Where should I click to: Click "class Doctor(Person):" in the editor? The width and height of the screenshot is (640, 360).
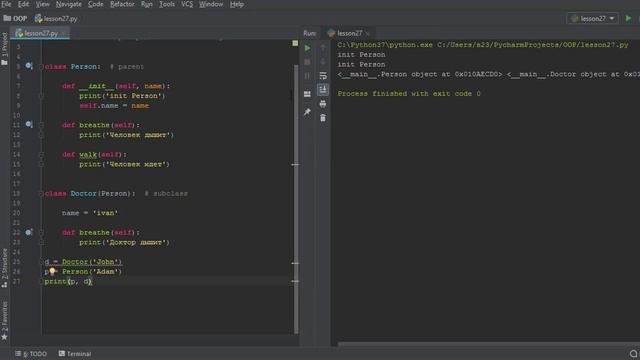(90, 193)
